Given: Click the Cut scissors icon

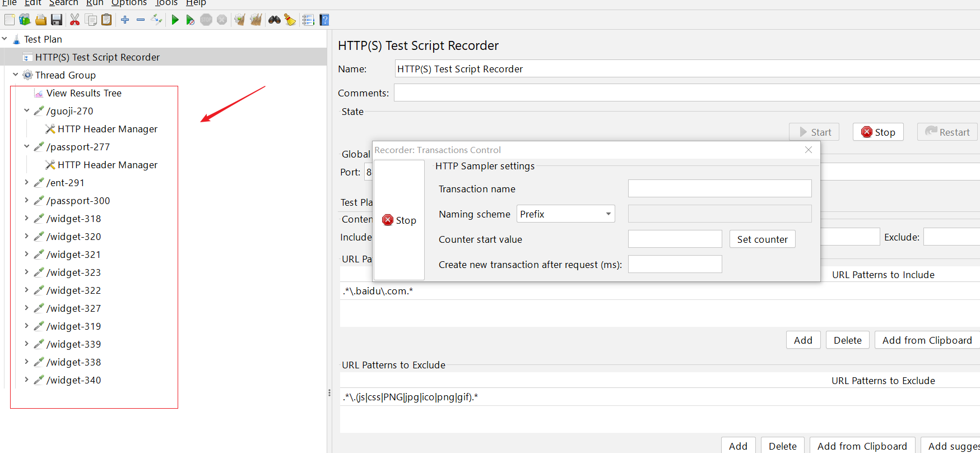Looking at the screenshot, I should (x=75, y=20).
